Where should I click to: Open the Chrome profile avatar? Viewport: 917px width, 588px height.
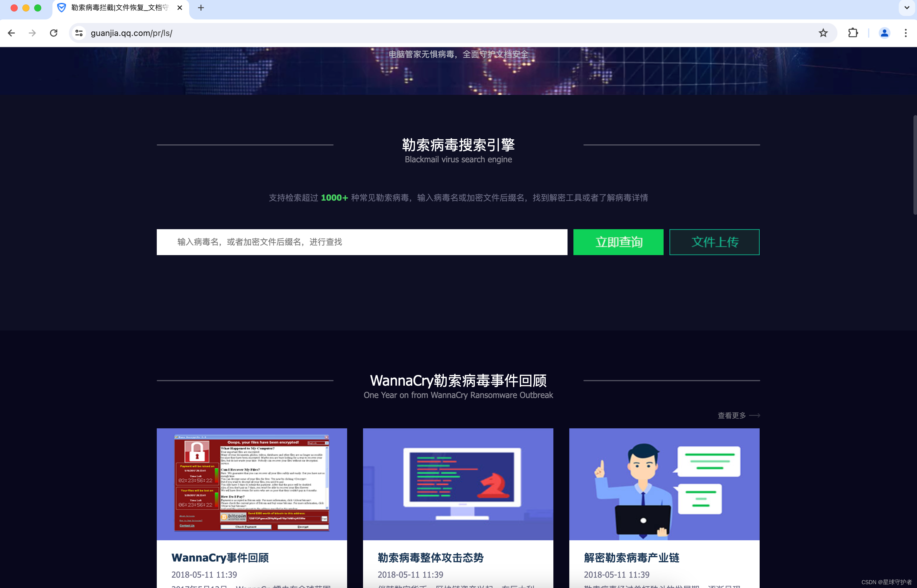pos(884,33)
